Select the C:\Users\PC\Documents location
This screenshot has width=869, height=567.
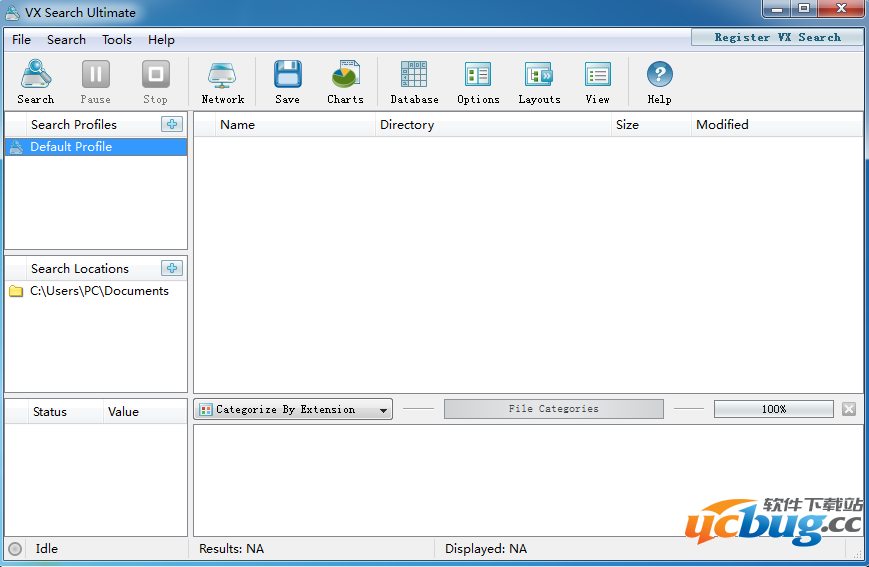tap(96, 291)
